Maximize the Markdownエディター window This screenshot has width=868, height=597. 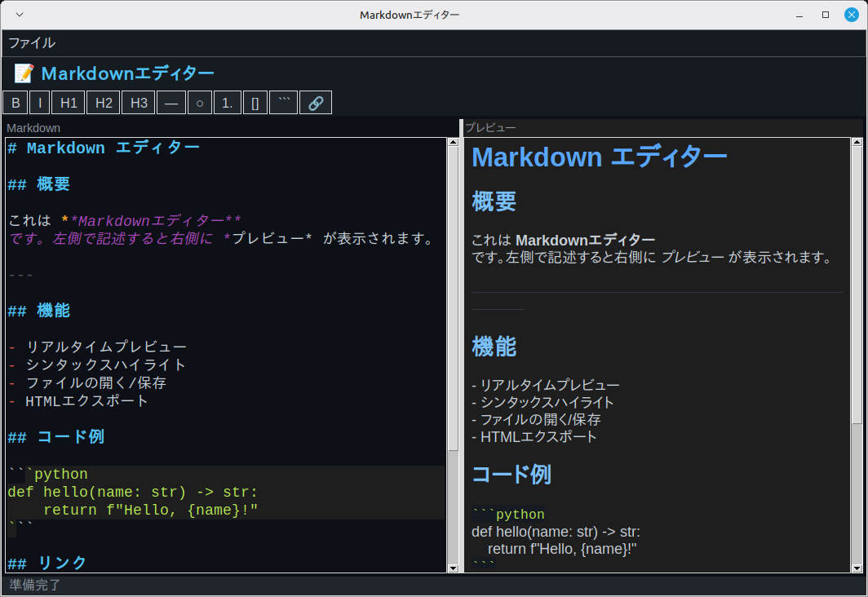tap(826, 15)
